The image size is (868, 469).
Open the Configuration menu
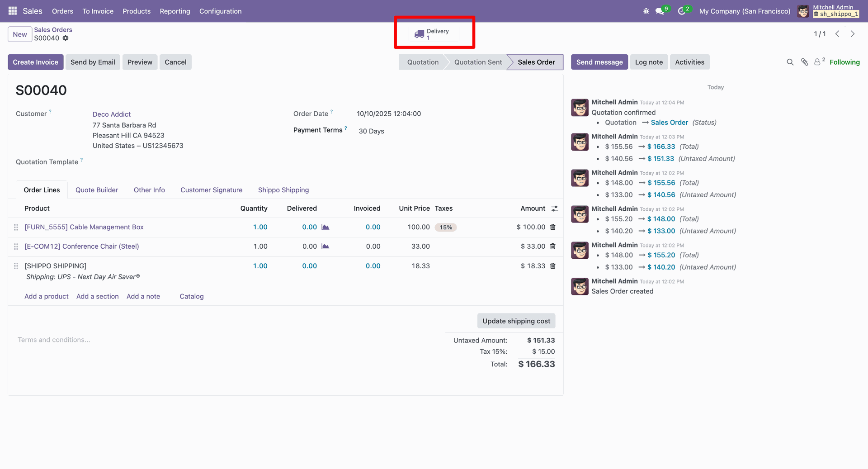tap(220, 11)
